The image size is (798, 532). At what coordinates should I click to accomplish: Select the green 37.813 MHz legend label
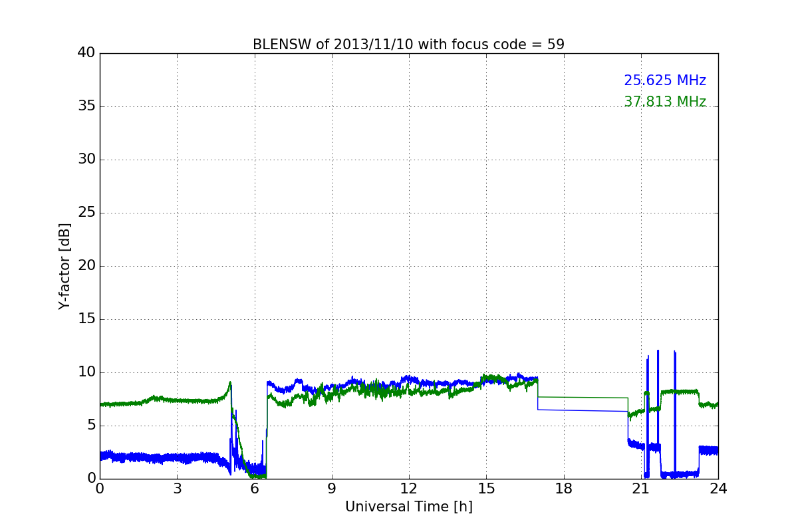point(665,102)
